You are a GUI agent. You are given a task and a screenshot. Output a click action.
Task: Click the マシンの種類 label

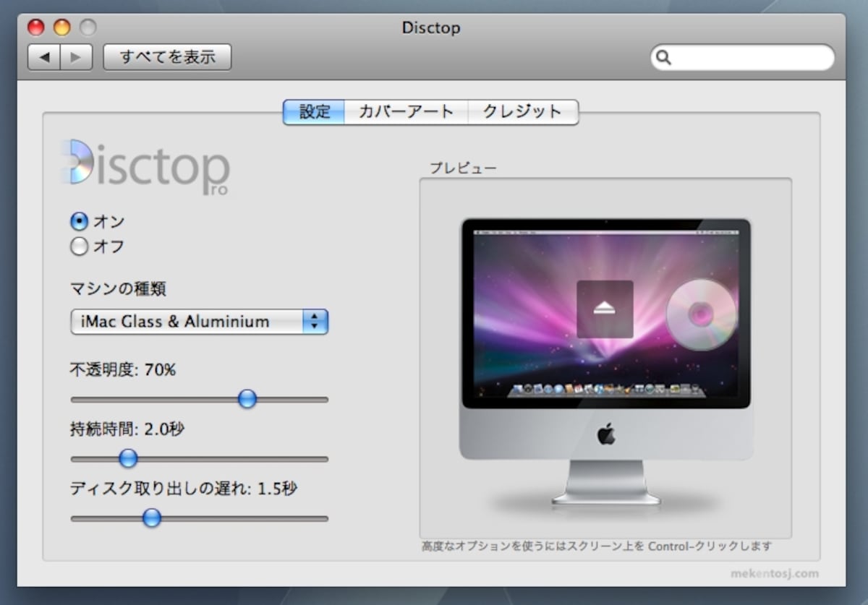pyautogui.click(x=118, y=289)
